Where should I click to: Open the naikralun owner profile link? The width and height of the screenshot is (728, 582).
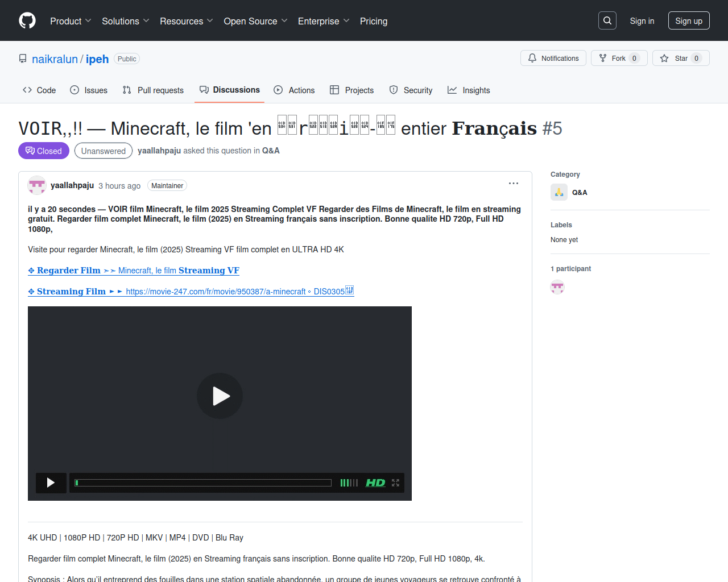coord(55,59)
